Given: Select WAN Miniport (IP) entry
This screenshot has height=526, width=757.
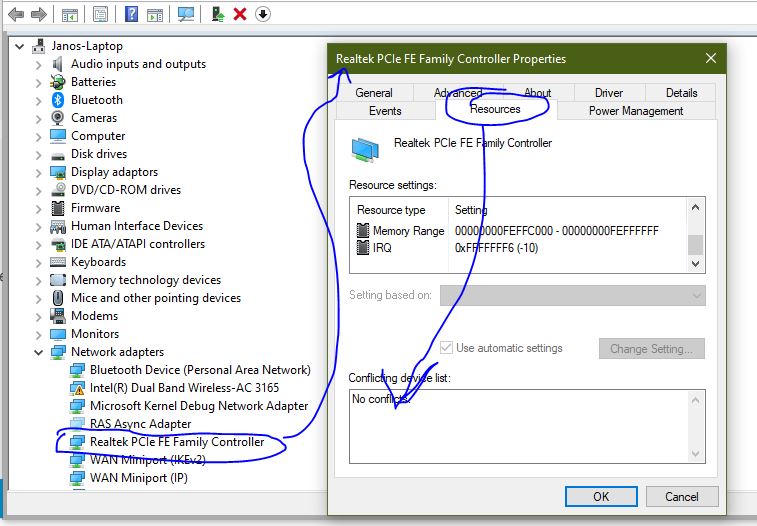Looking at the screenshot, I should coord(139,478).
